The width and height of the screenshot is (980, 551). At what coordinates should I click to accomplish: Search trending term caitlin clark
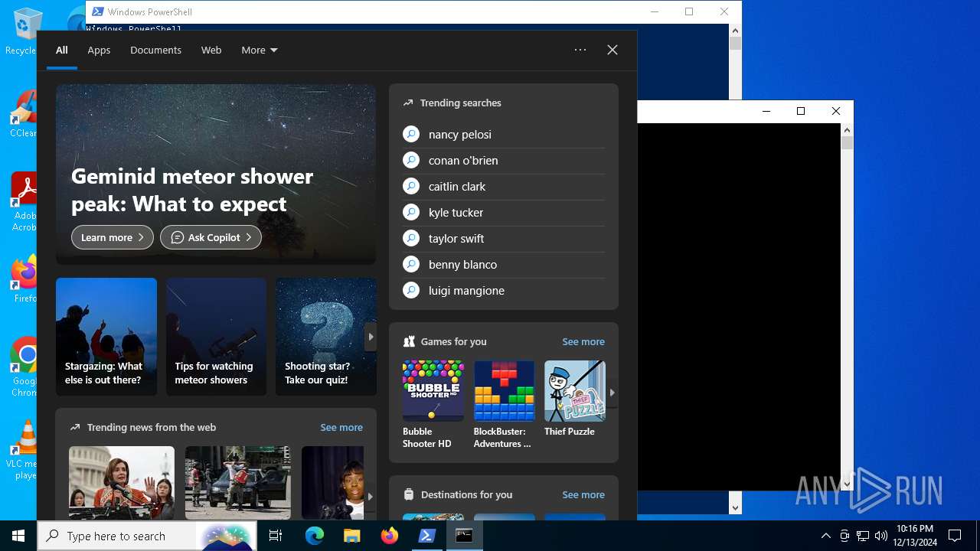(x=504, y=186)
